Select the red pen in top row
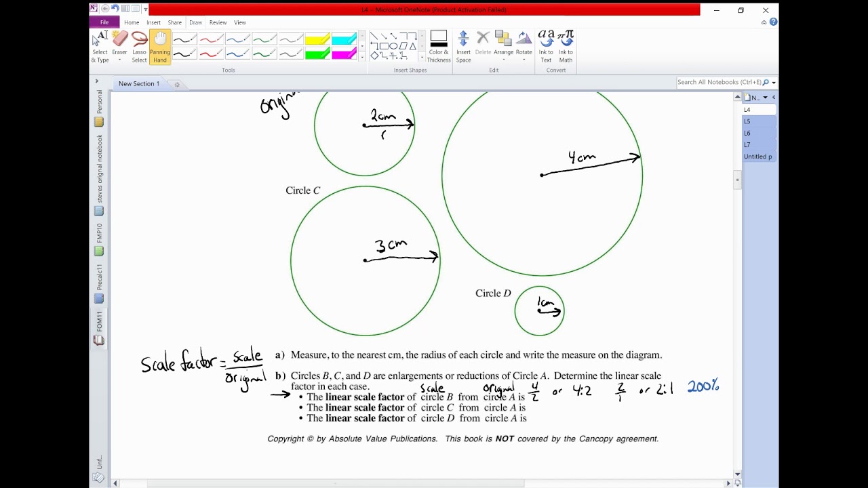The image size is (868, 488). click(211, 39)
